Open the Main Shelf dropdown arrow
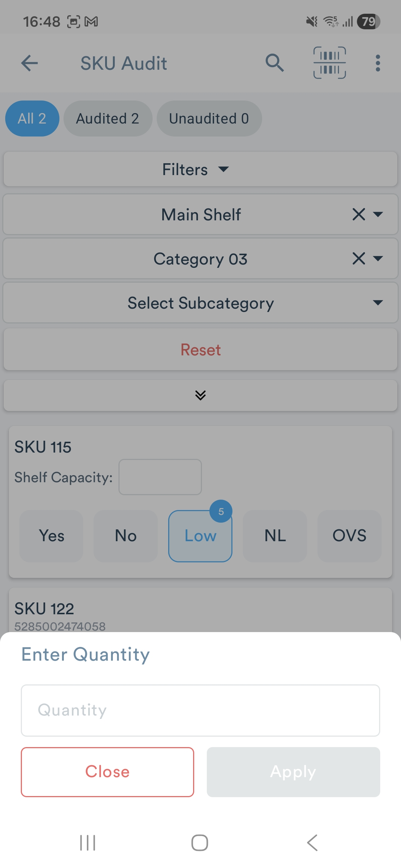This screenshot has height=868, width=401. pyautogui.click(x=378, y=214)
